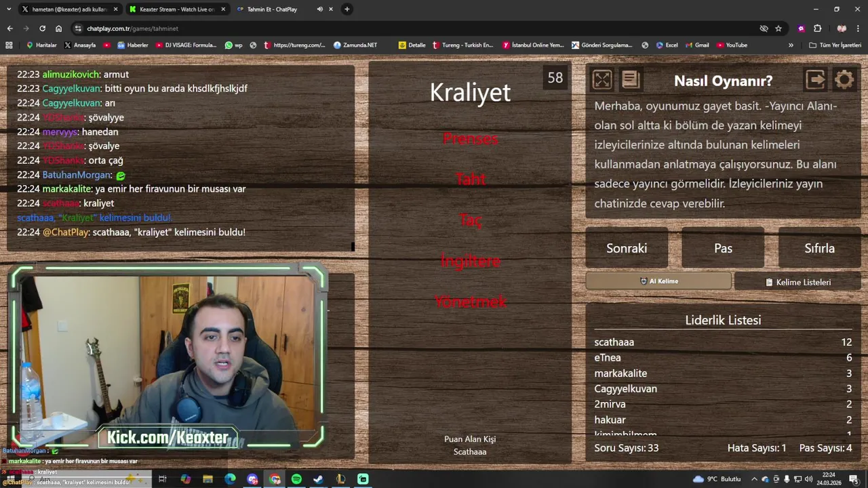The image size is (868, 488).
Task: Select markakalite row in the leaderboard
Action: click(x=723, y=373)
